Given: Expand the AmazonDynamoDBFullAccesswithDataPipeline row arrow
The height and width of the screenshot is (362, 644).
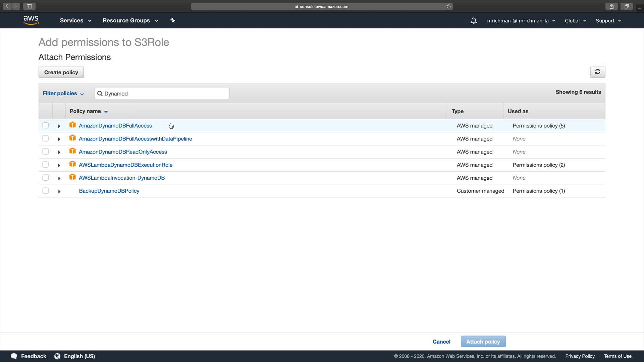Looking at the screenshot, I should tap(59, 139).
